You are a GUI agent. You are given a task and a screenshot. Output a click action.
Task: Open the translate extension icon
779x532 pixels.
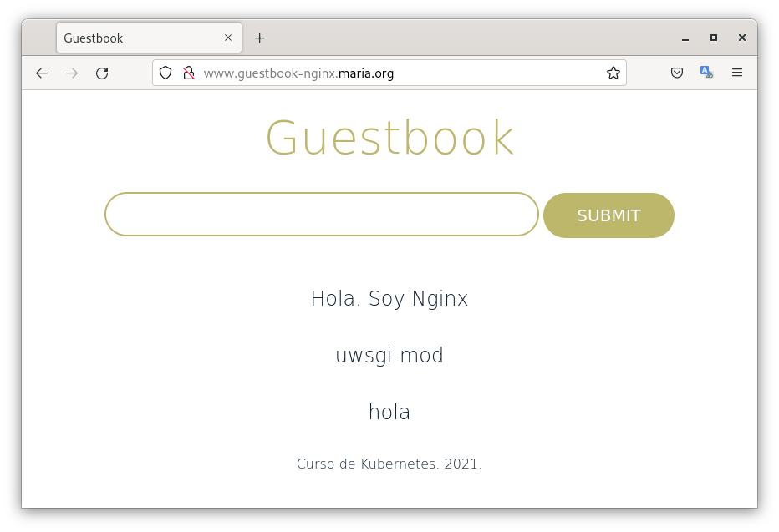(x=706, y=73)
